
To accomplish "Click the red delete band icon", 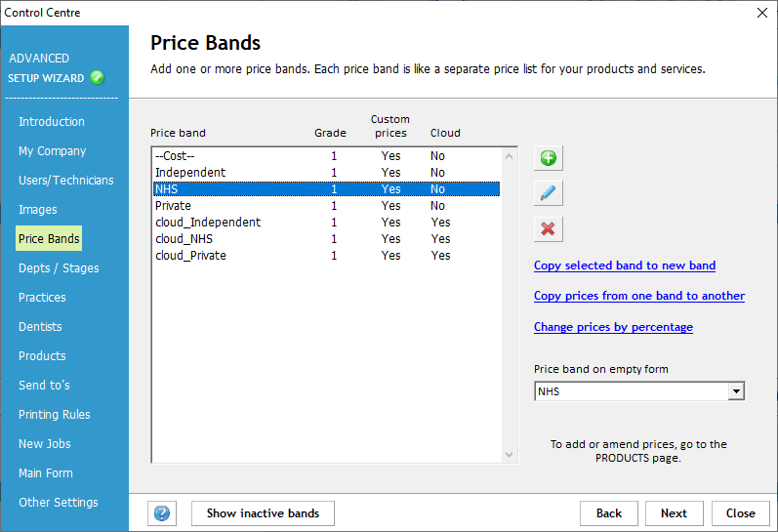I will pos(549,228).
